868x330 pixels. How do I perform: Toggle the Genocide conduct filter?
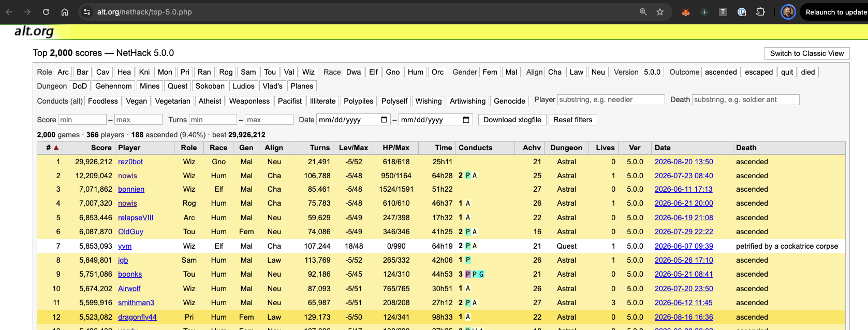click(x=510, y=101)
